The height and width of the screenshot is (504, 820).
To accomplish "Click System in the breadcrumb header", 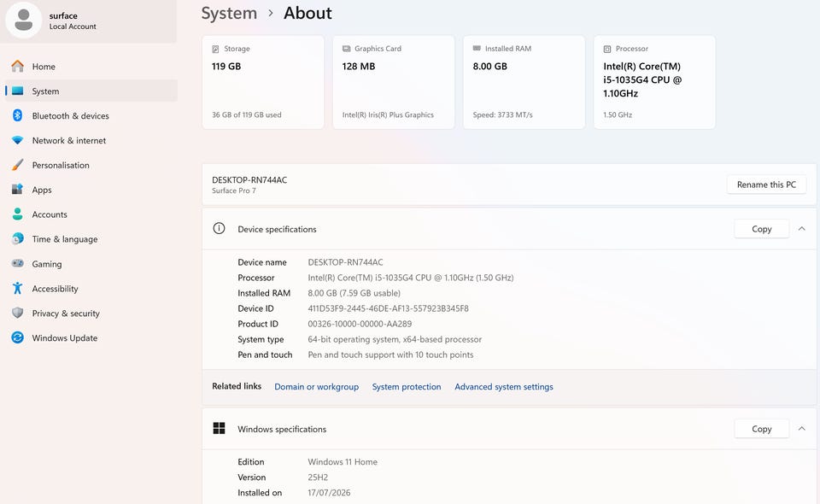I will pos(229,13).
